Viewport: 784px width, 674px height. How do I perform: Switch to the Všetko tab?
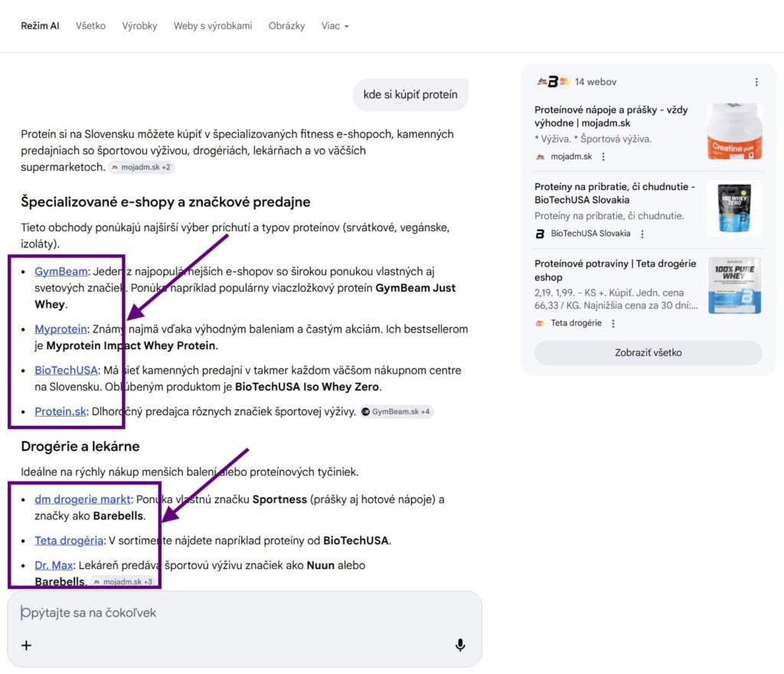90,26
